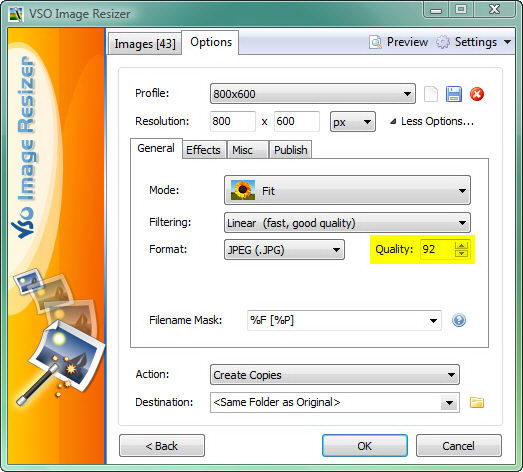Click the width resolution field showing 800
The width and height of the screenshot is (523, 472).
coord(233,121)
